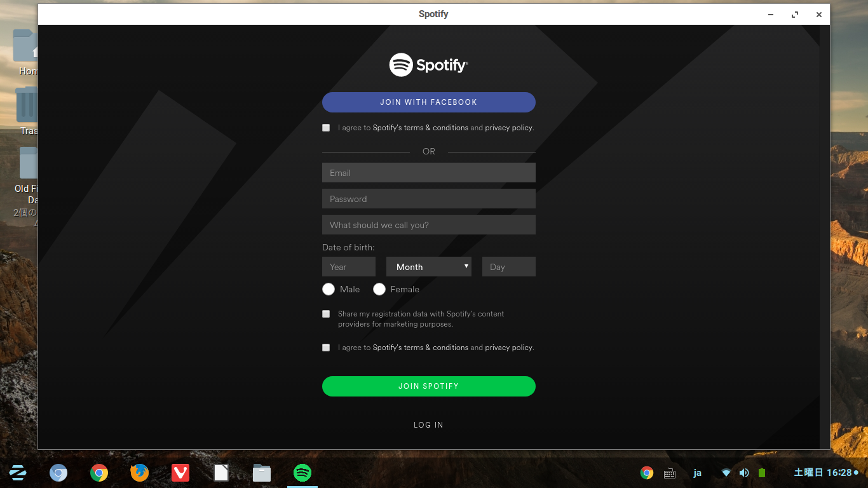The height and width of the screenshot is (488, 868).
Task: Click the on-screen keyboard tray icon
Action: pyautogui.click(x=670, y=473)
